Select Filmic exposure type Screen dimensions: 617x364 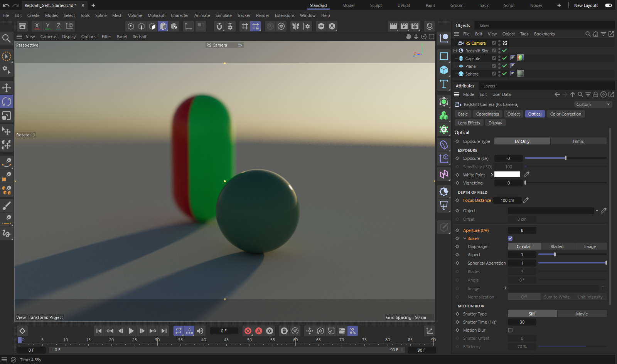578,141
